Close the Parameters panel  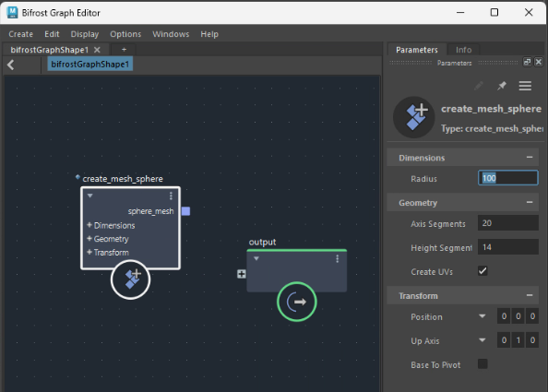coord(539,62)
